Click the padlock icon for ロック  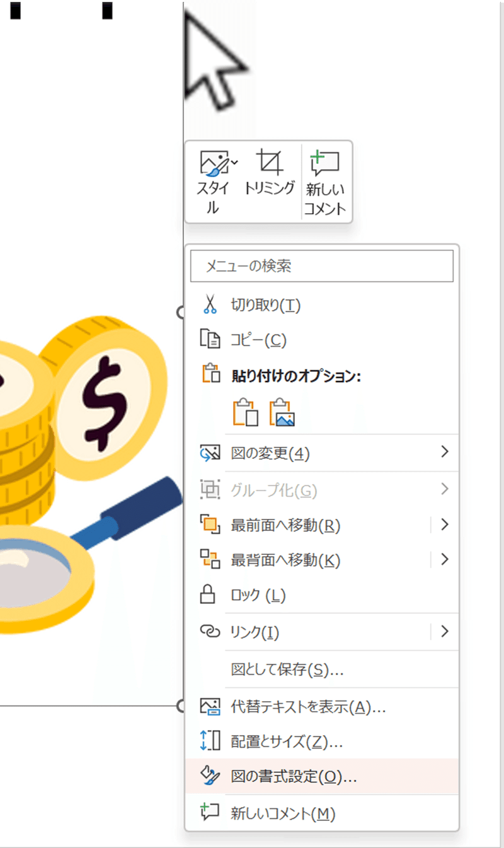(x=208, y=595)
